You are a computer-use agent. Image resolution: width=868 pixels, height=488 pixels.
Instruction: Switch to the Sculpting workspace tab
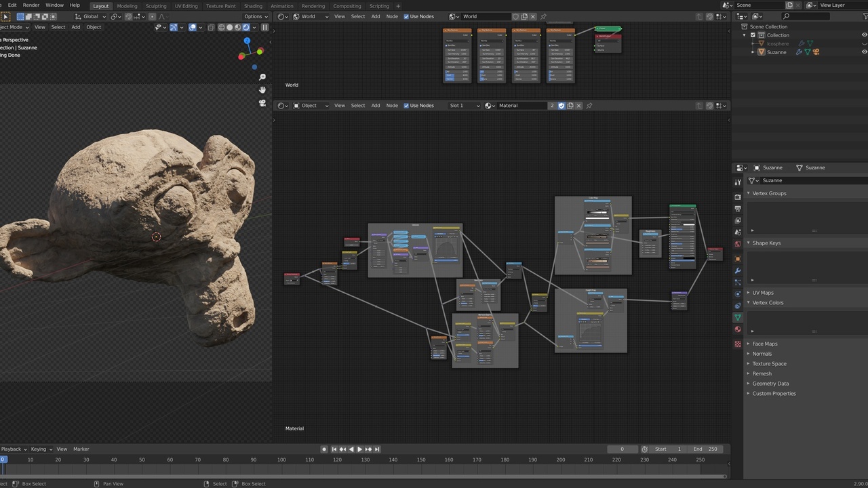(x=156, y=6)
